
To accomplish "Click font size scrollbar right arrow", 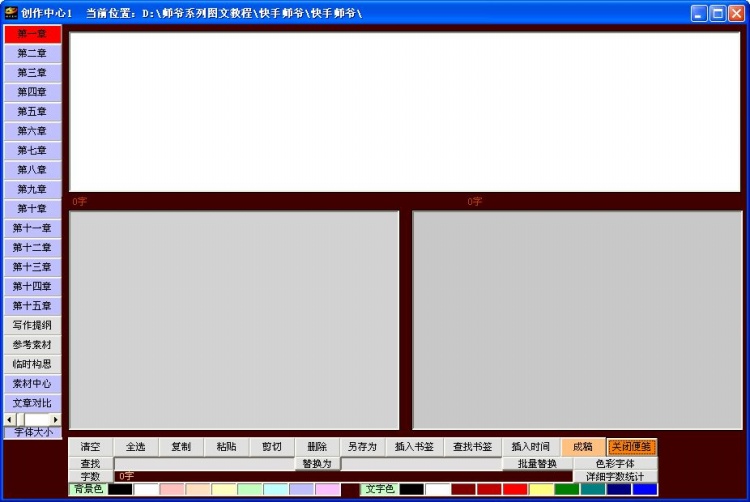I will point(56,420).
